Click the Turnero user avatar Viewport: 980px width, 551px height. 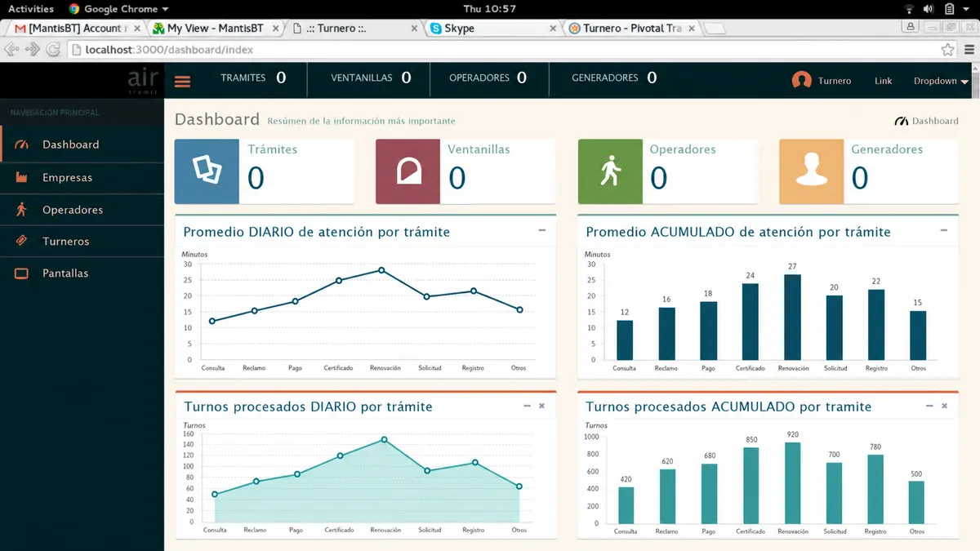[802, 80]
